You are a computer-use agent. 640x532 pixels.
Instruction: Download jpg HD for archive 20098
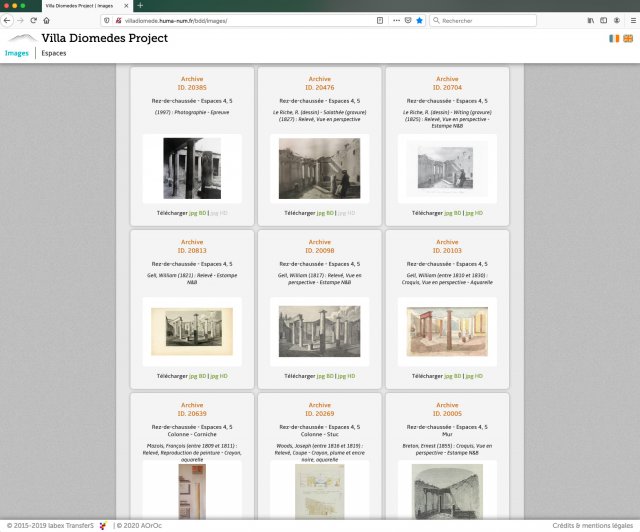[x=347, y=376]
